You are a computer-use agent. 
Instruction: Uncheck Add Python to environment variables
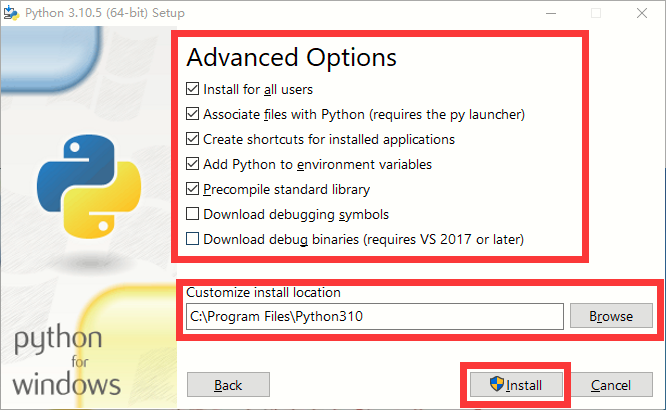point(192,164)
